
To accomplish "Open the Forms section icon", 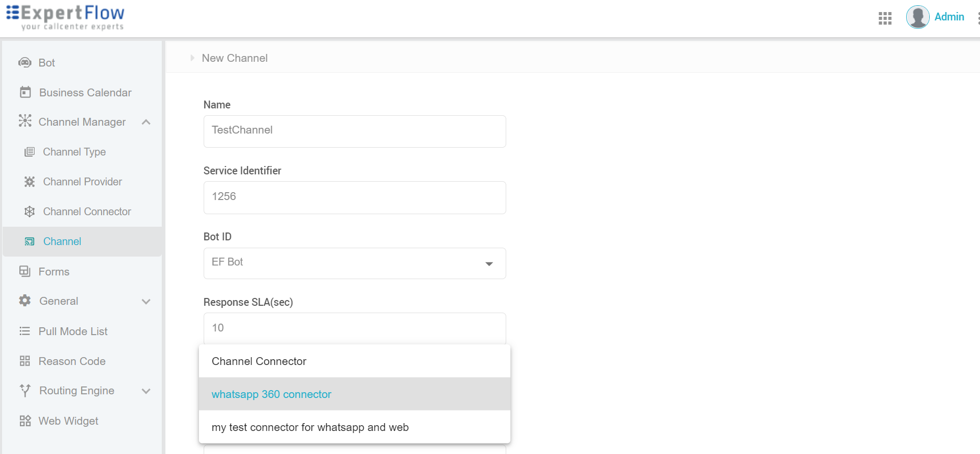I will 25,271.
